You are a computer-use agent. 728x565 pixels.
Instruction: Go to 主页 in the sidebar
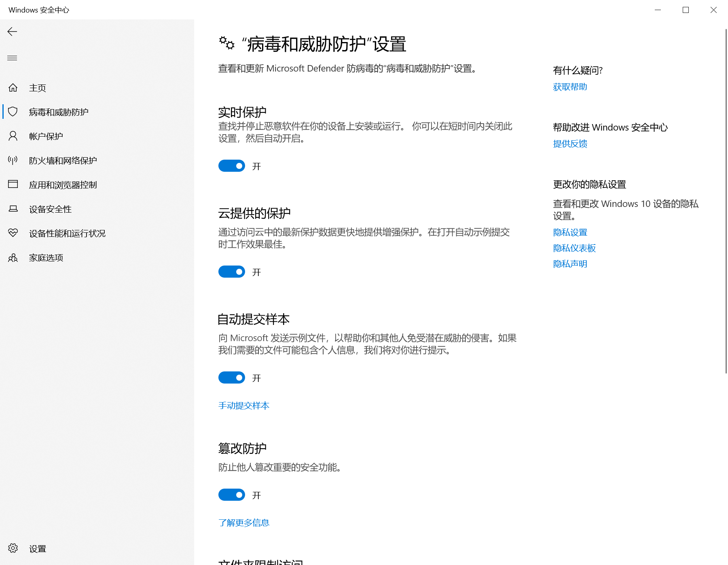coord(97,88)
